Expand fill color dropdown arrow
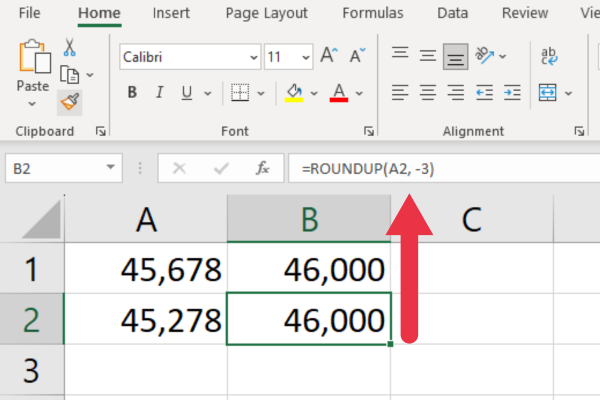 (x=314, y=93)
